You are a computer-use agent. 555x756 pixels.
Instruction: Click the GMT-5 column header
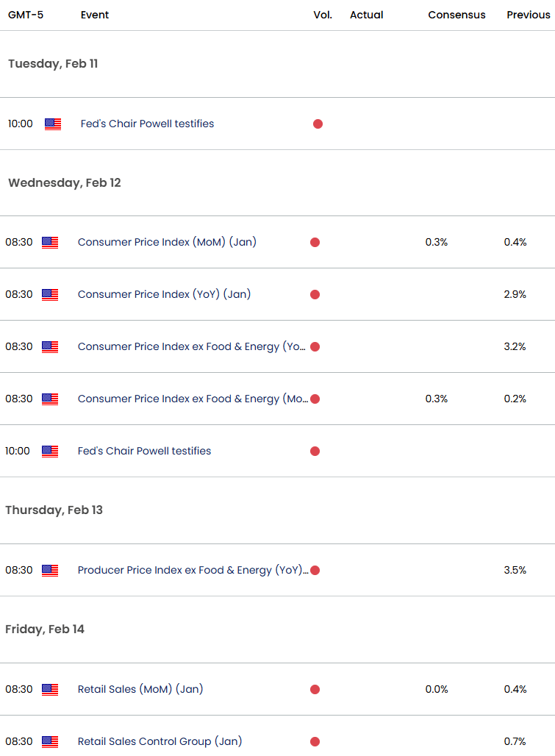[26, 15]
